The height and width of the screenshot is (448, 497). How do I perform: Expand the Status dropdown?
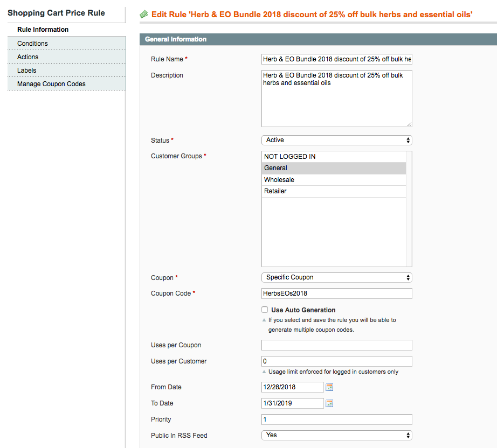tap(336, 140)
